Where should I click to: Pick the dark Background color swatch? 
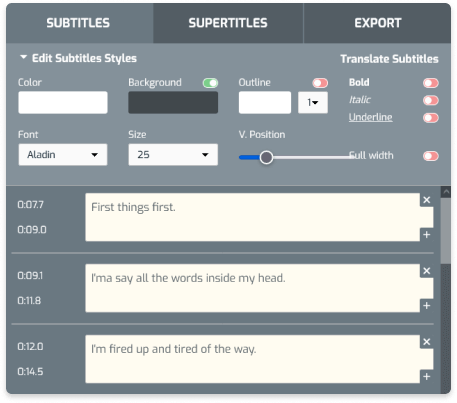pos(173,103)
